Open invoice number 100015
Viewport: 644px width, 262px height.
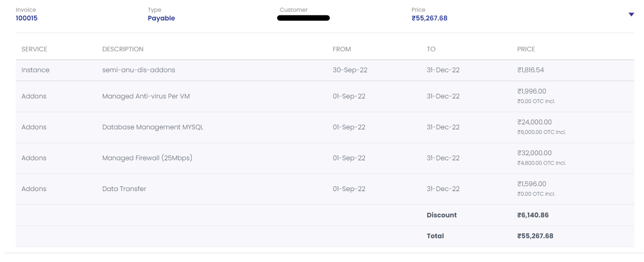pos(26,18)
